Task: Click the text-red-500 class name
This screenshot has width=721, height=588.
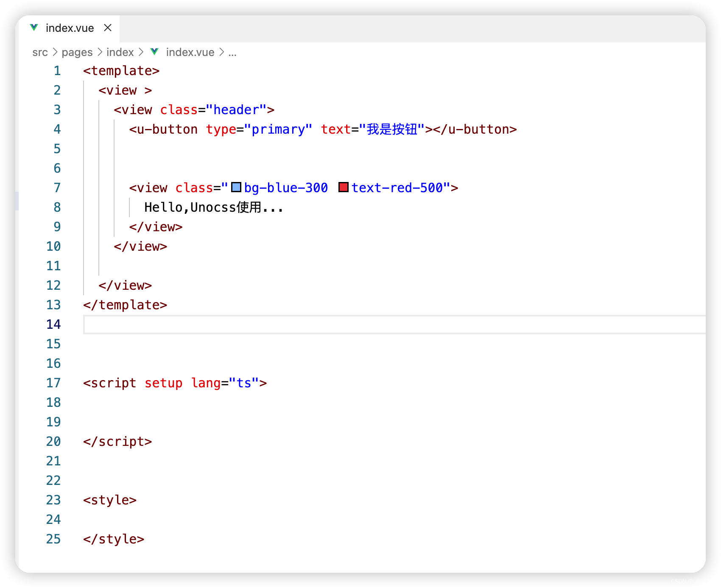Action: pos(397,188)
